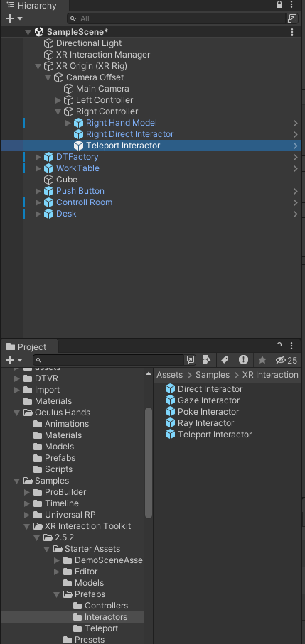Select Teleport Interactor in Hierarchy

(123, 146)
